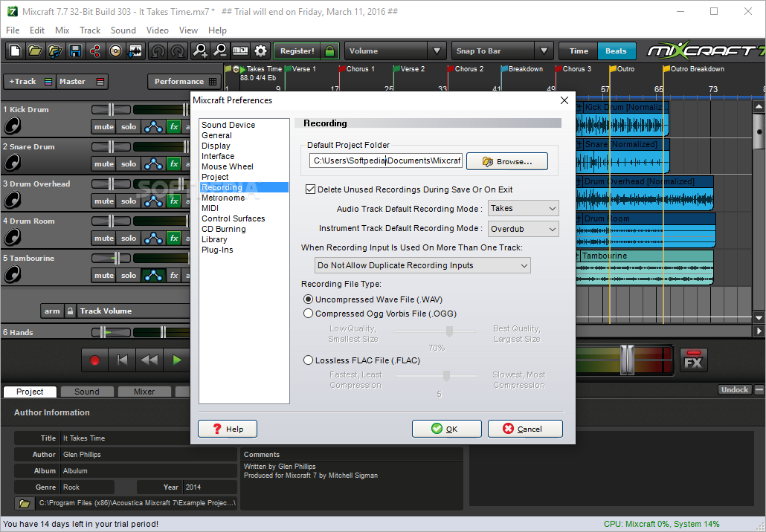The image size is (766, 532).
Task: Toggle the arm button beside Track Volume
Action: [52, 311]
